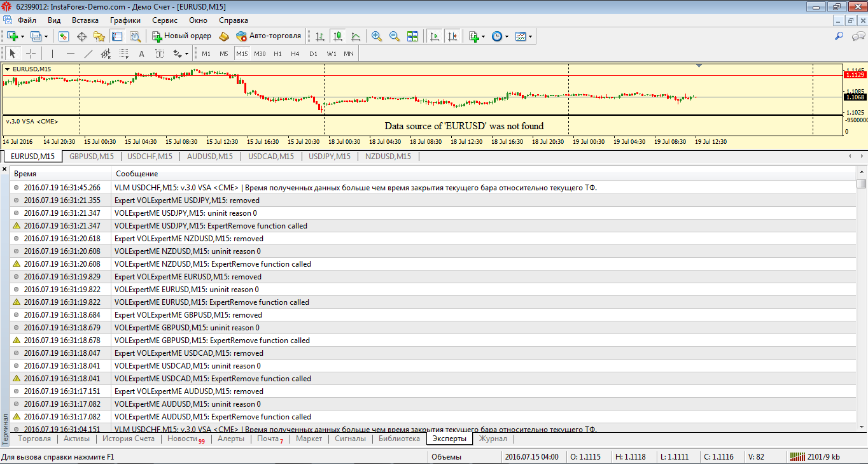Switch chart to Japanese candlesticks mode
Image resolution: width=868 pixels, height=464 pixels.
click(x=338, y=36)
